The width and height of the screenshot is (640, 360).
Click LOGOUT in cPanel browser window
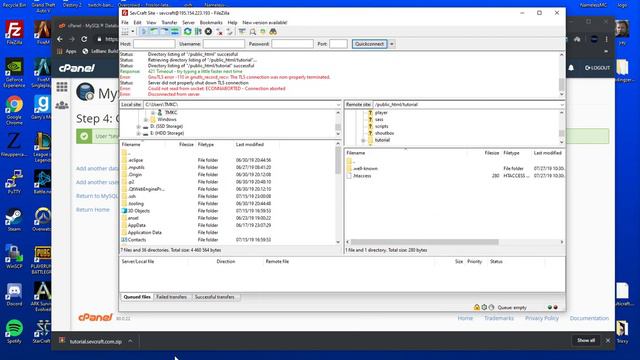coord(597,68)
